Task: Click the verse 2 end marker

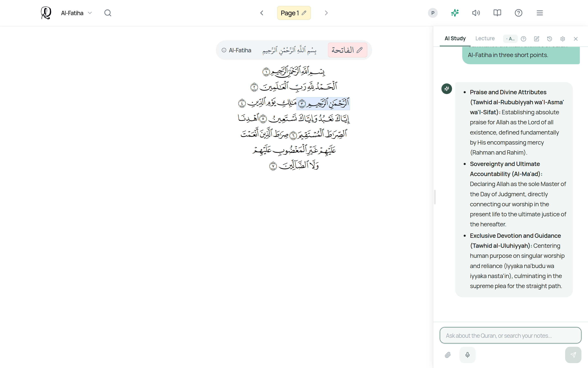Action: click(x=254, y=87)
